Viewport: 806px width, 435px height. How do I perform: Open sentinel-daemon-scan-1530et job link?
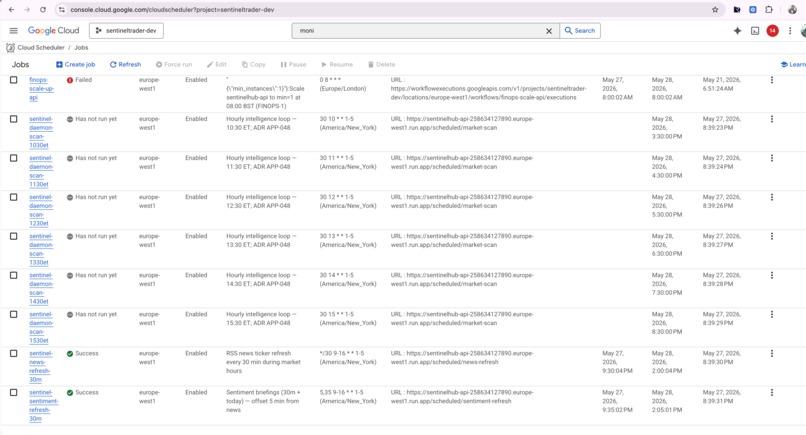(x=41, y=328)
